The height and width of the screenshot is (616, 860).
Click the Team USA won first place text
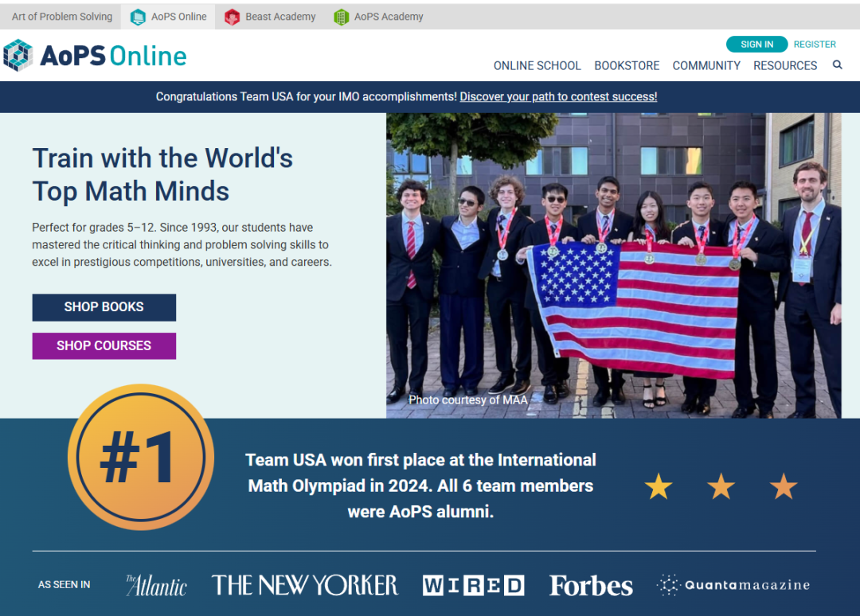point(420,485)
